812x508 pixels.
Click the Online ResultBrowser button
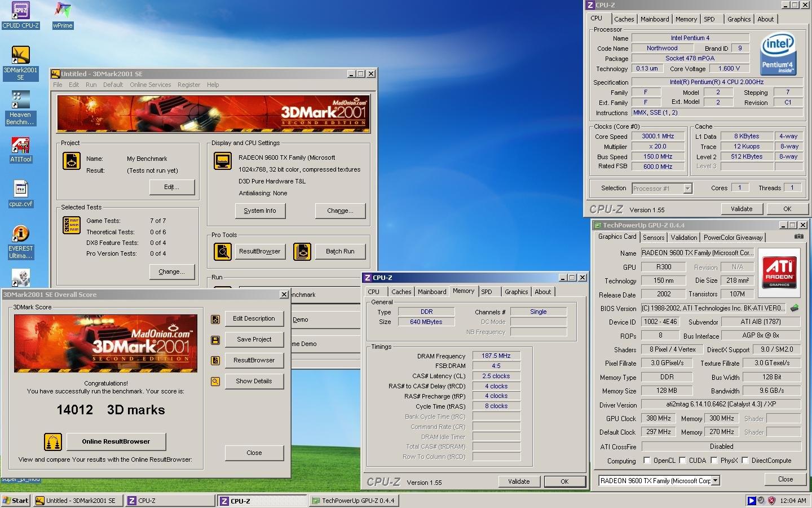116,441
